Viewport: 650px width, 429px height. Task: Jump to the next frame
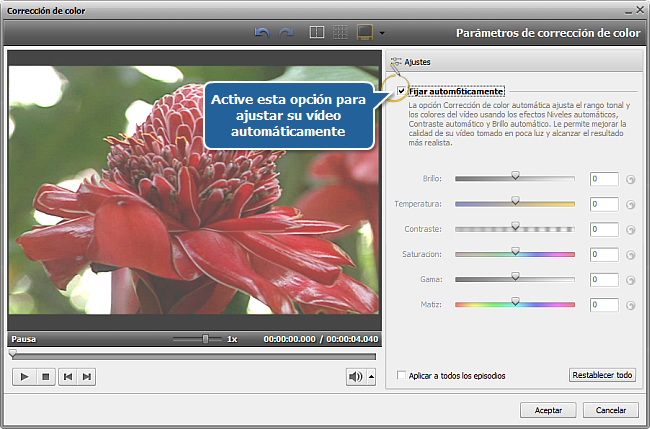coord(88,376)
